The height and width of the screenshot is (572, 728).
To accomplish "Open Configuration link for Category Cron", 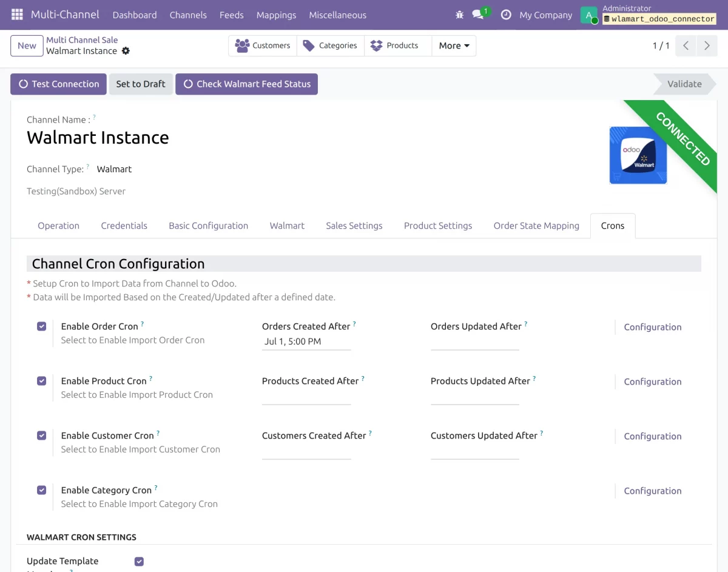I will pyautogui.click(x=653, y=491).
